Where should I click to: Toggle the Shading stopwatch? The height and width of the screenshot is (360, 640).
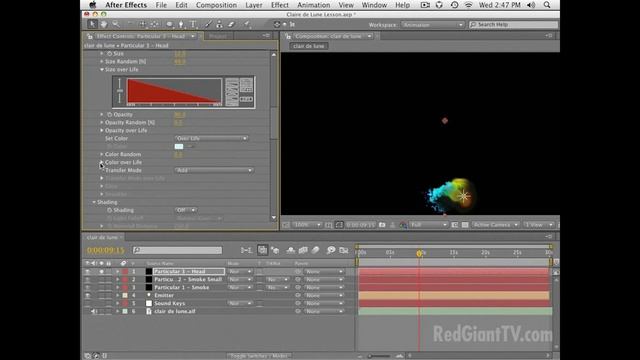109,210
